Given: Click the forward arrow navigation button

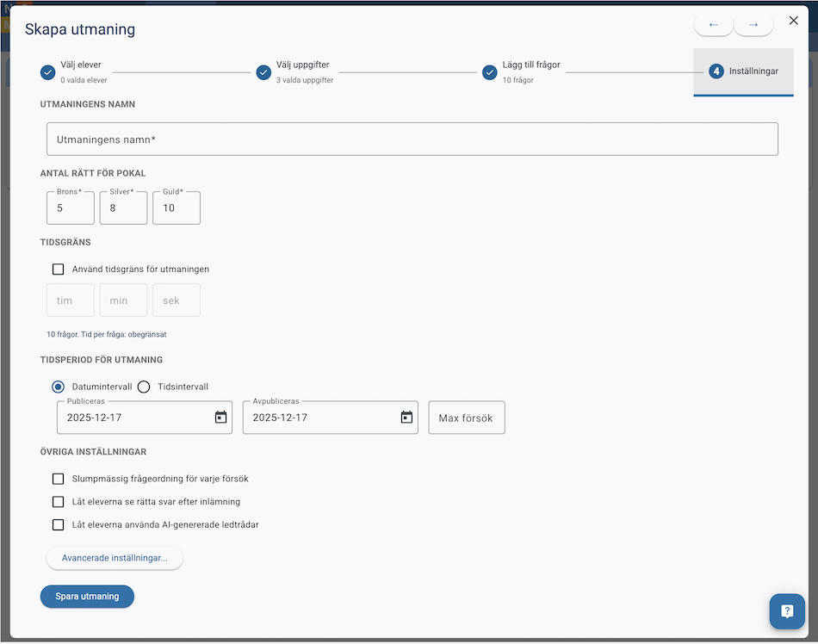Looking at the screenshot, I should (x=753, y=25).
